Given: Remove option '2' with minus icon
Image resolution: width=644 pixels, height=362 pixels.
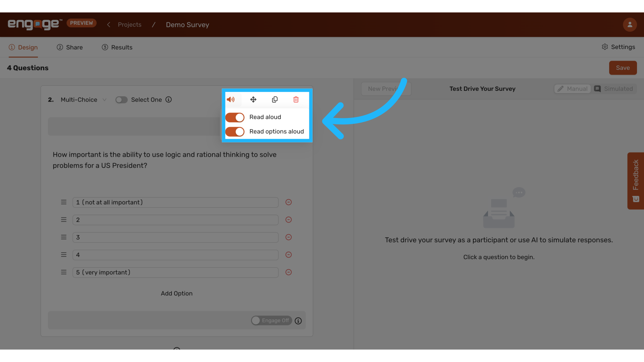Looking at the screenshot, I should click(288, 220).
